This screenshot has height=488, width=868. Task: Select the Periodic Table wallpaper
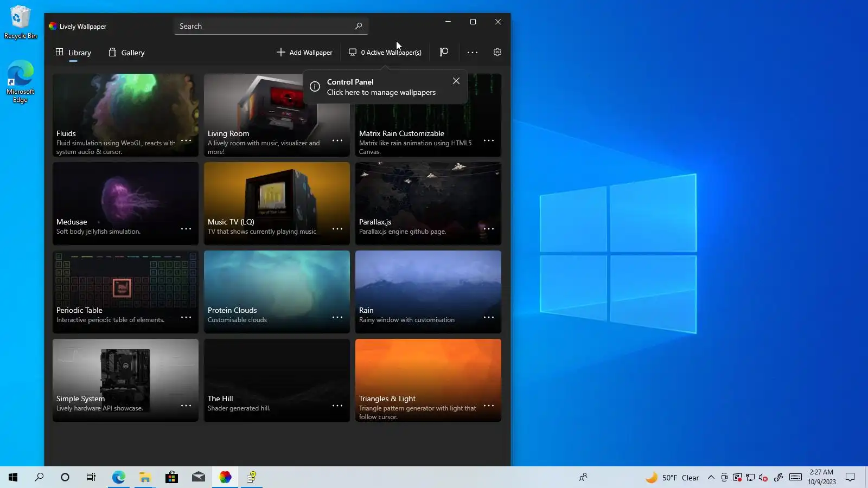(125, 292)
